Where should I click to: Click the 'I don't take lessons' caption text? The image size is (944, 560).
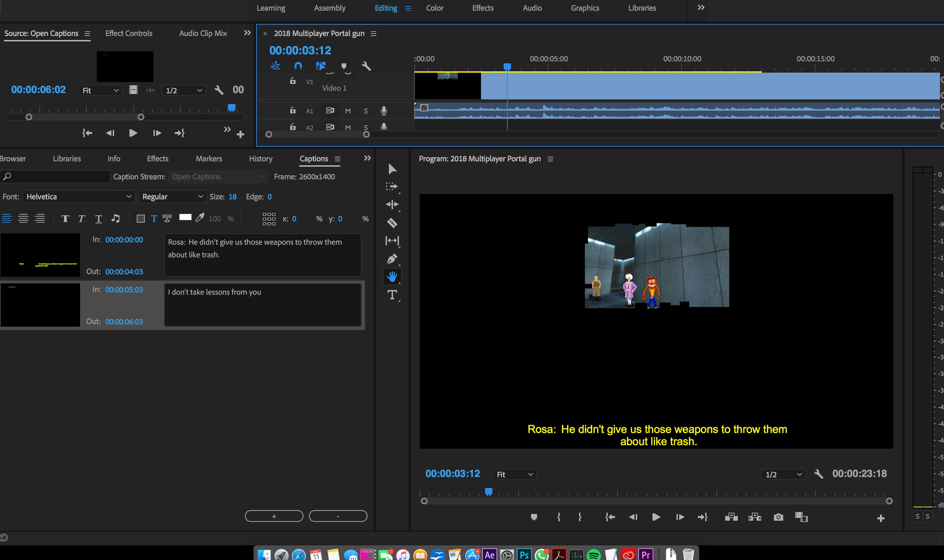tap(214, 292)
